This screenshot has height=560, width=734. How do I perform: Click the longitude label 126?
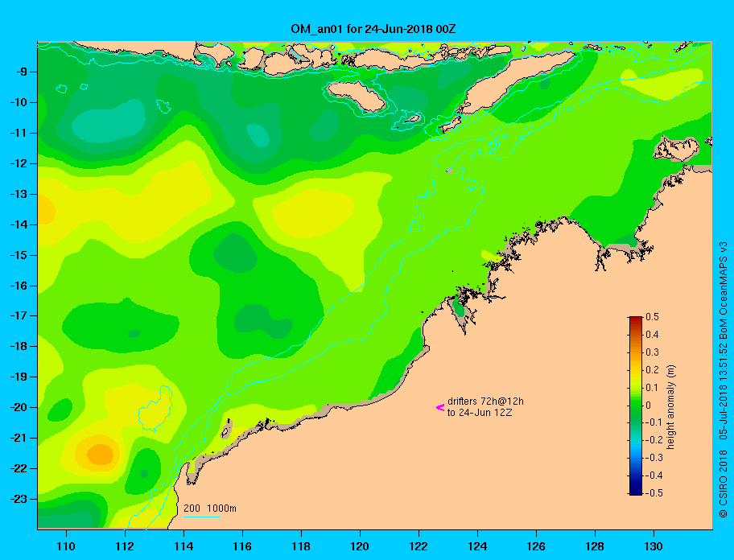pos(536,546)
